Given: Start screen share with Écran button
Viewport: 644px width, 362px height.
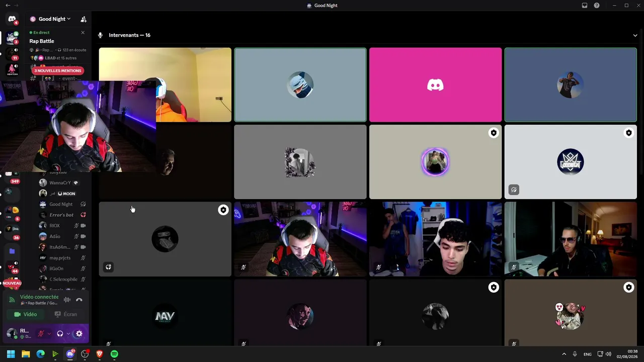Looking at the screenshot, I should tap(66, 314).
